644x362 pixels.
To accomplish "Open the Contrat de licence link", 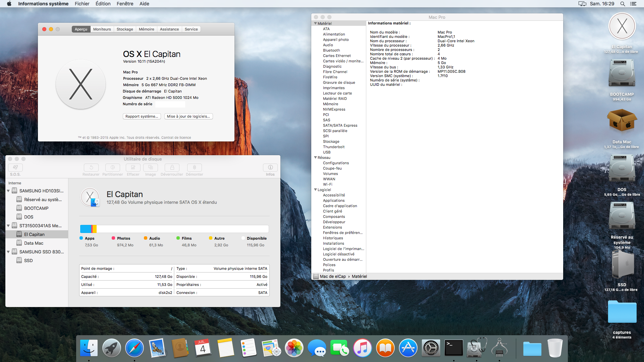I will click(176, 137).
